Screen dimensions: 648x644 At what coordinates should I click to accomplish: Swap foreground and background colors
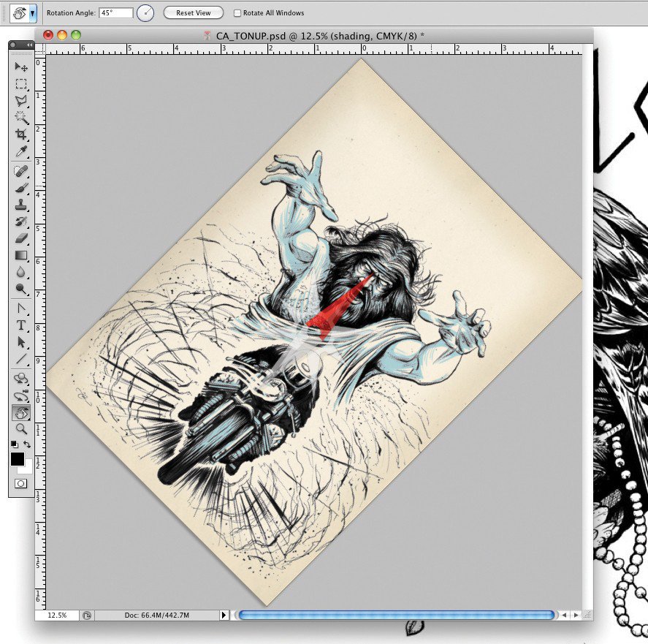[27, 444]
